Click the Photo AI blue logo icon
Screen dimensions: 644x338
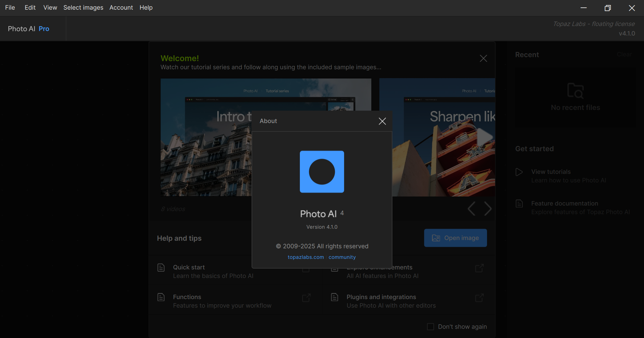pyautogui.click(x=322, y=172)
